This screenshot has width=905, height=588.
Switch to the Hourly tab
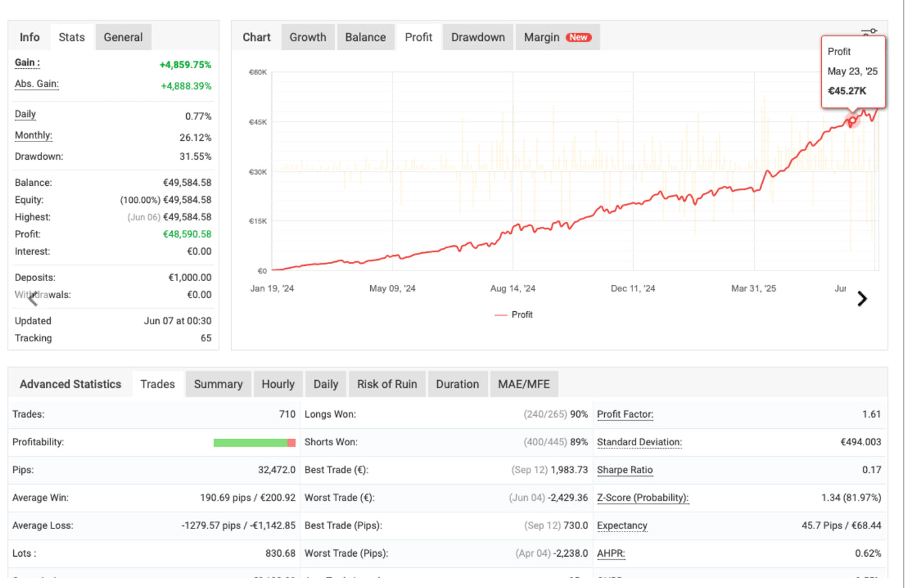click(x=278, y=384)
